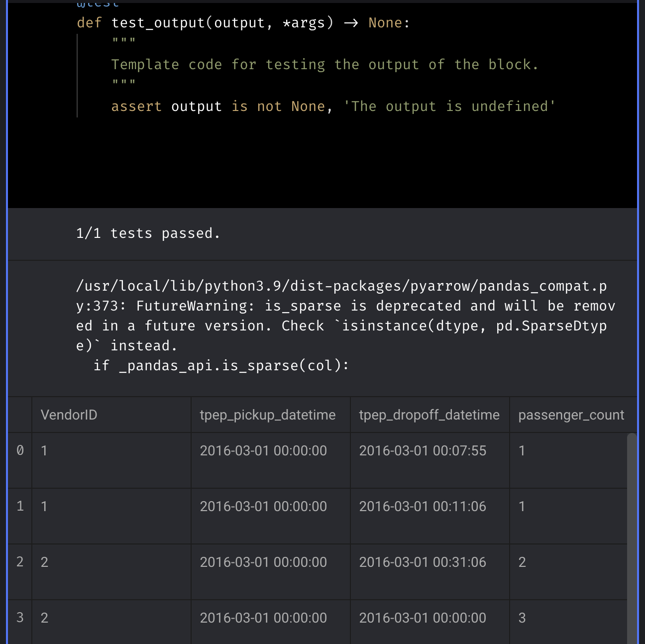The image size is (645, 644).
Task: Click dropoff time 2016-03-01 00:07:55 cell
Action: click(x=423, y=450)
